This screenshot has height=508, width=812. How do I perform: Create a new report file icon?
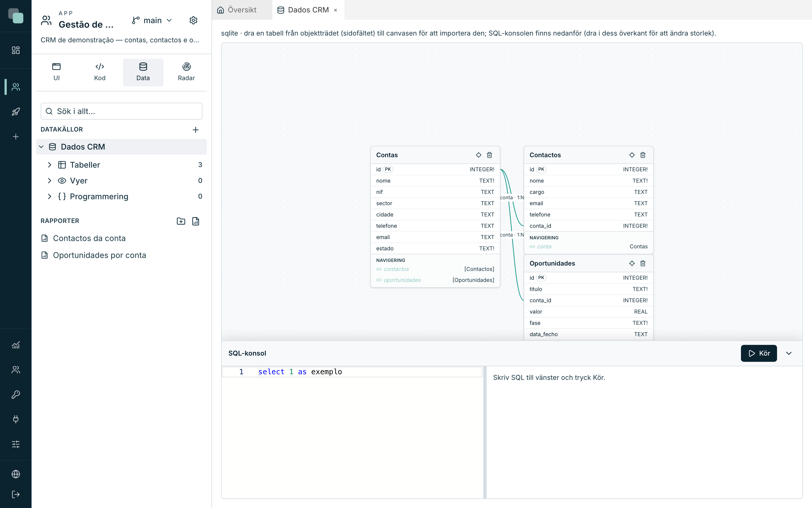point(196,221)
